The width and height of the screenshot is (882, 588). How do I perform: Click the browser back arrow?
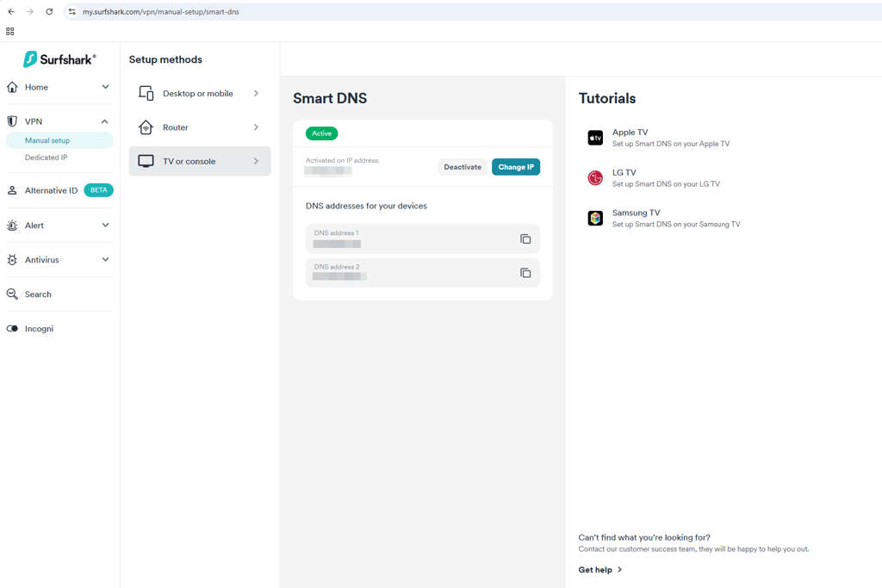point(11,12)
